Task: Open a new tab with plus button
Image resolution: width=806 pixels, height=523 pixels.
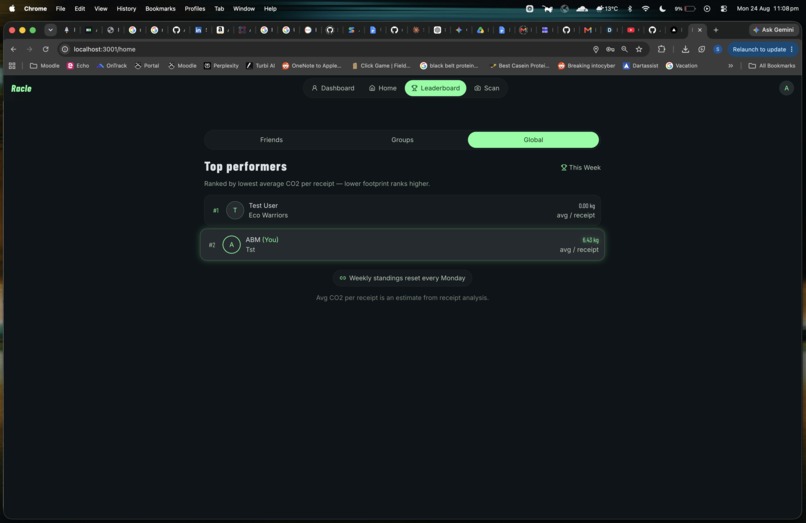Action: pyautogui.click(x=716, y=30)
